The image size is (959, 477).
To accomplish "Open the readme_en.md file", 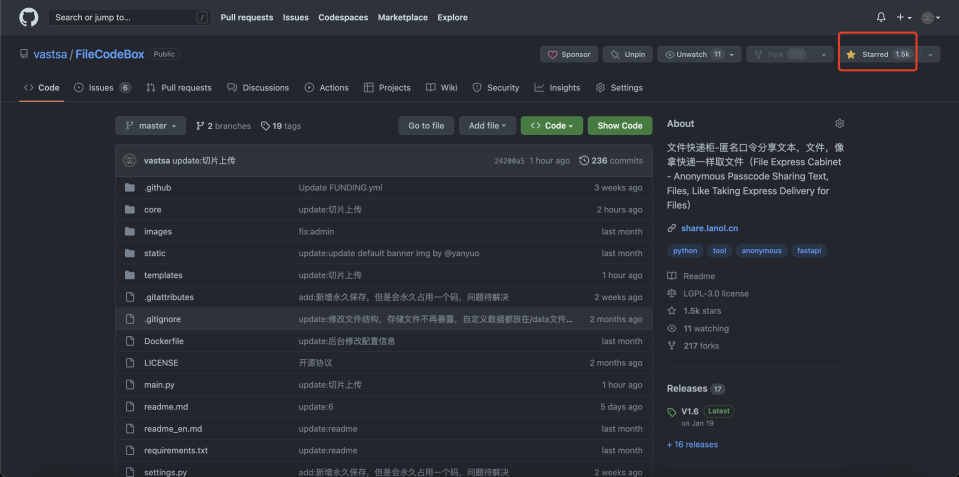I will (173, 429).
